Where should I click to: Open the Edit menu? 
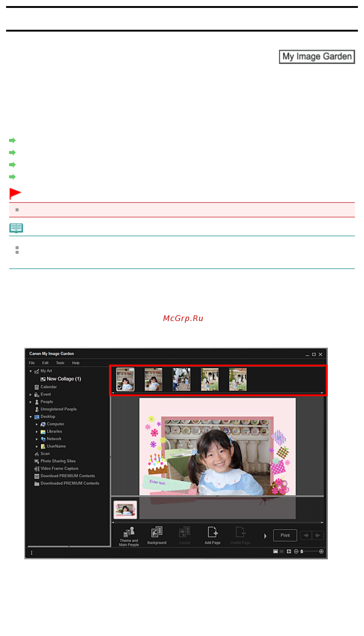(45, 363)
